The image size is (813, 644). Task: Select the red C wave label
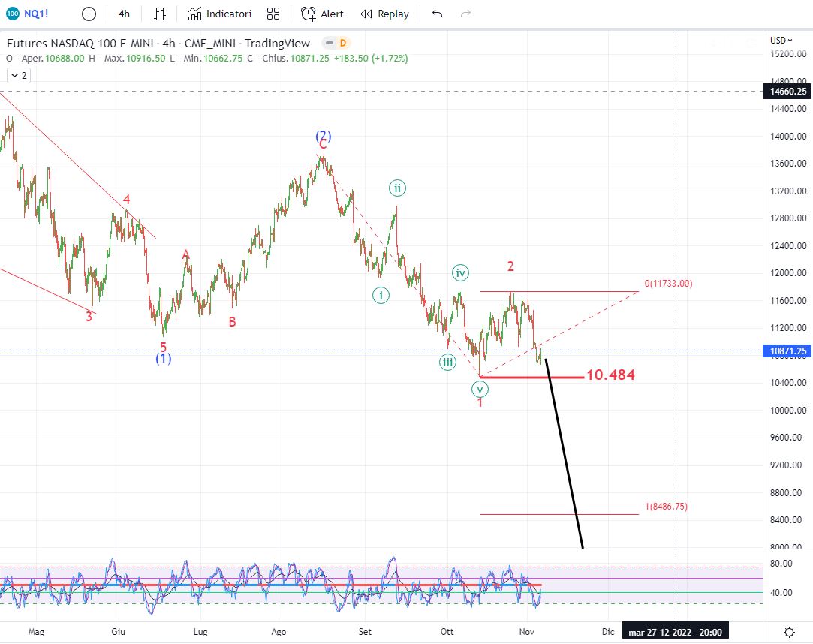[323, 145]
